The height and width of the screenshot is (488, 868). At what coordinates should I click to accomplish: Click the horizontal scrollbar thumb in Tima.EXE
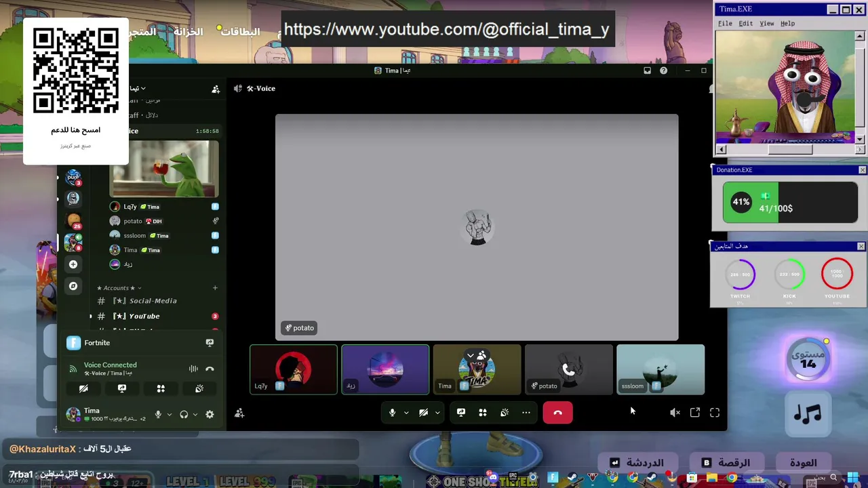click(790, 150)
